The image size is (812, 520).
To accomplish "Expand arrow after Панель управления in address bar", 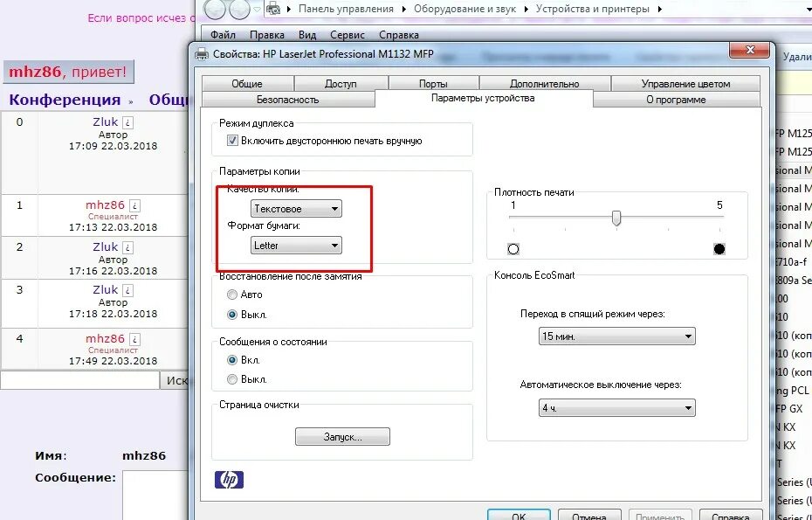I will tap(403, 9).
